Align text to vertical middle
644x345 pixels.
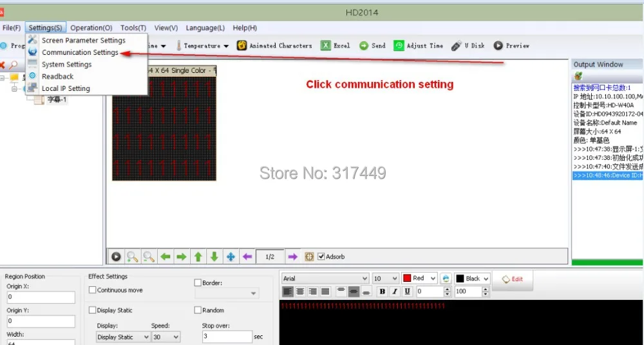[353, 291]
